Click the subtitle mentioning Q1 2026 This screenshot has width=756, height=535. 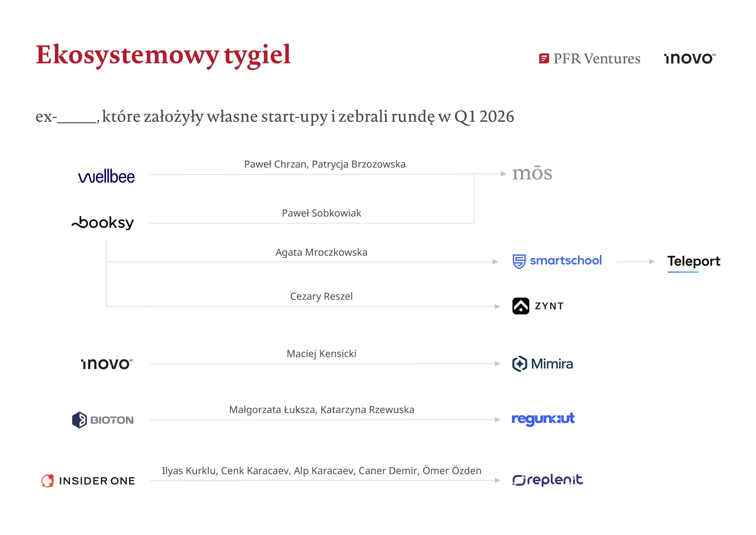(x=275, y=116)
